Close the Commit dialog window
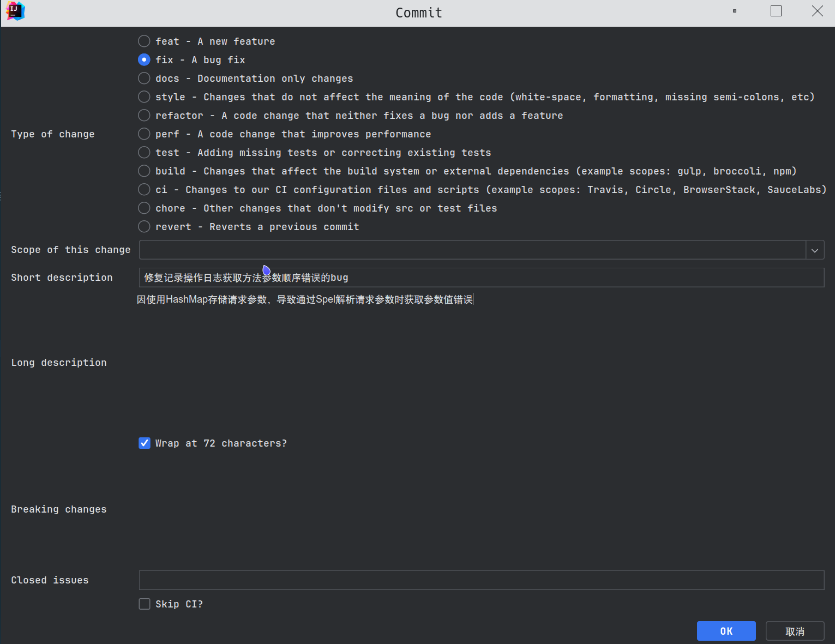 click(x=817, y=11)
